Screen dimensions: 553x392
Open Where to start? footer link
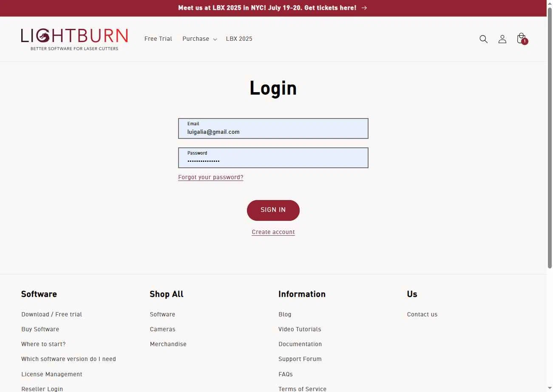(43, 344)
